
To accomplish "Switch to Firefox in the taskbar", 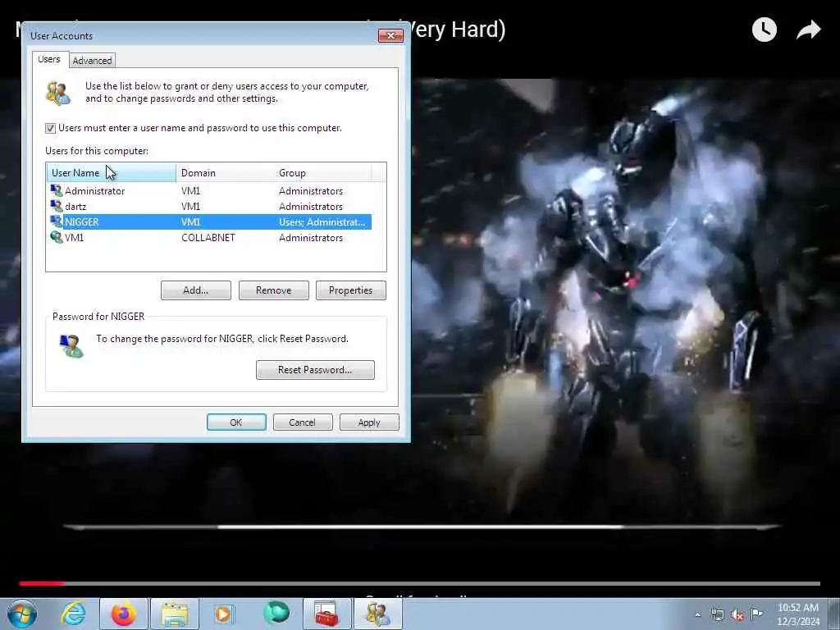I will [123, 614].
